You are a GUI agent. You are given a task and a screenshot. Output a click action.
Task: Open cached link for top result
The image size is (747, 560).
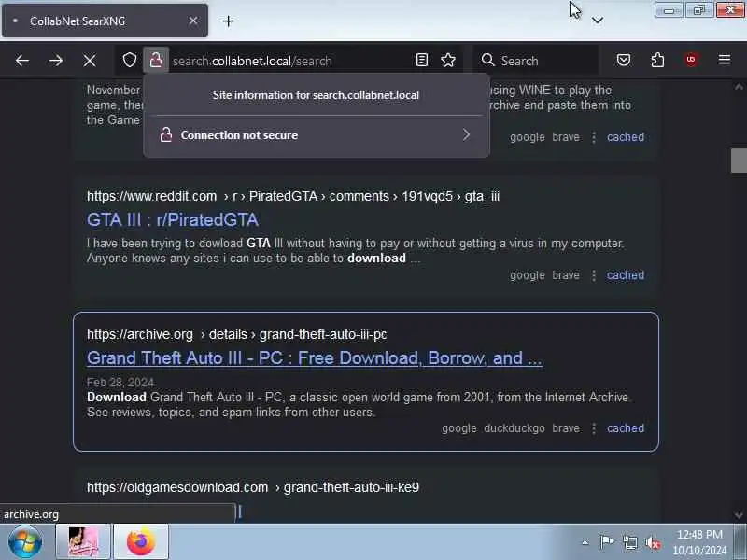click(x=625, y=137)
